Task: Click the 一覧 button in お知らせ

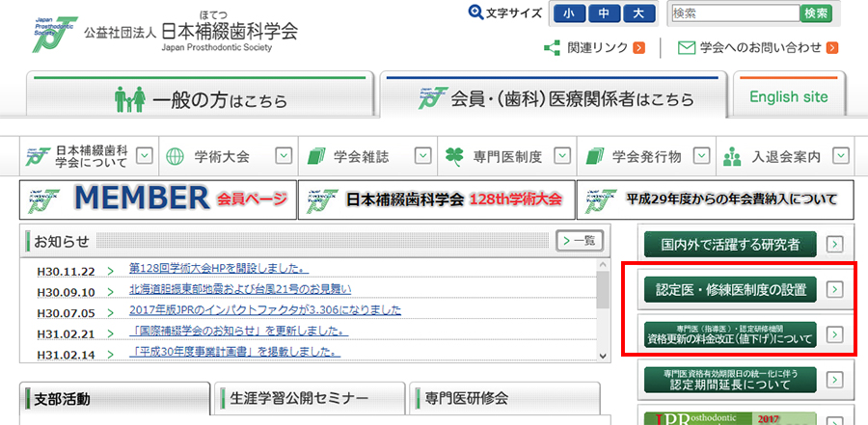Action: 580,241
